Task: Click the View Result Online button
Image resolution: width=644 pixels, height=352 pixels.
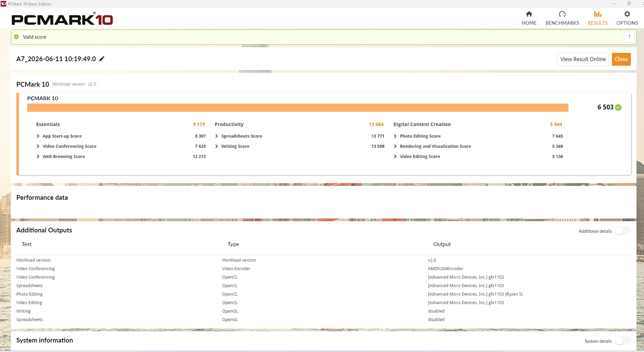Action: click(583, 59)
